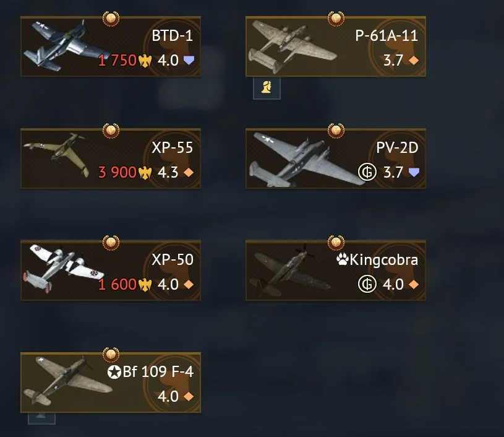Click premium medal badge above BTD-1
This screenshot has height=437, width=504.
coord(111,19)
